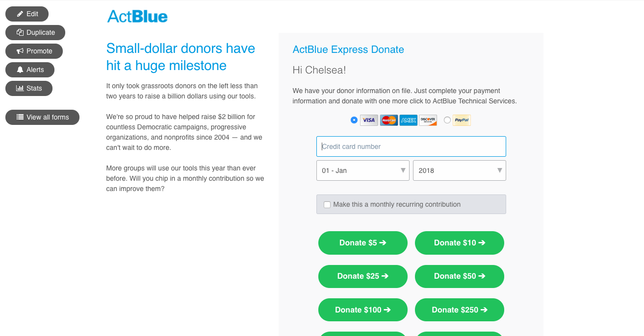Click the Discover card icon
The height and width of the screenshot is (336, 644).
[x=428, y=120]
